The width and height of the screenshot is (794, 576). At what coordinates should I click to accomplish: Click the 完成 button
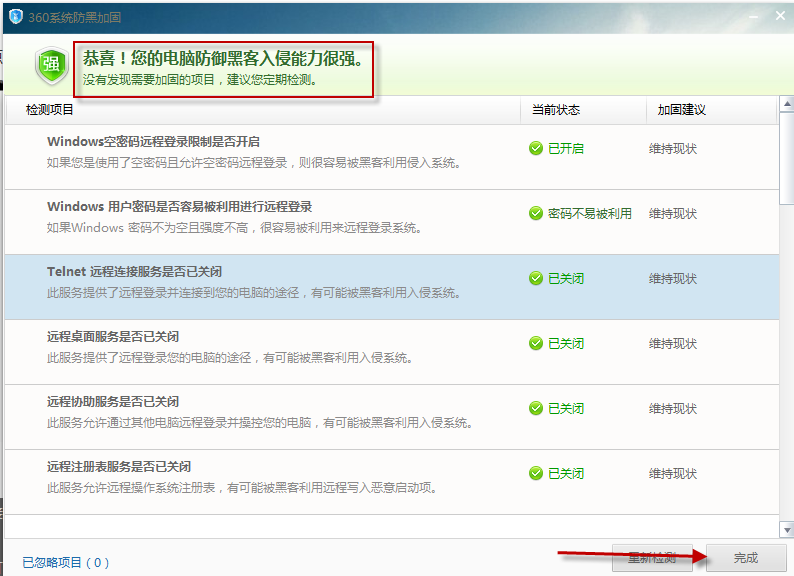(746, 558)
